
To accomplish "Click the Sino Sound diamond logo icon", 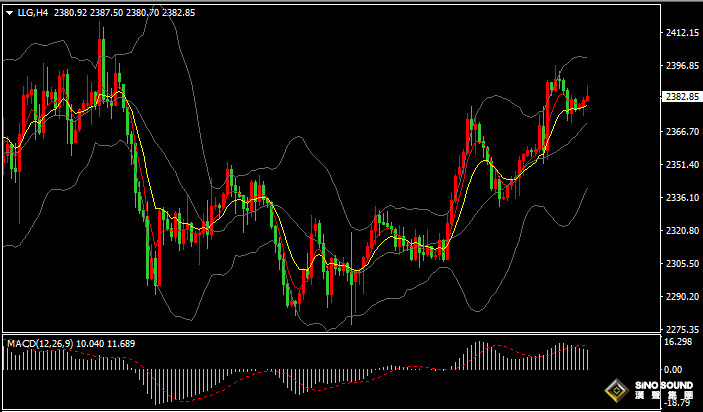I will coord(616,391).
